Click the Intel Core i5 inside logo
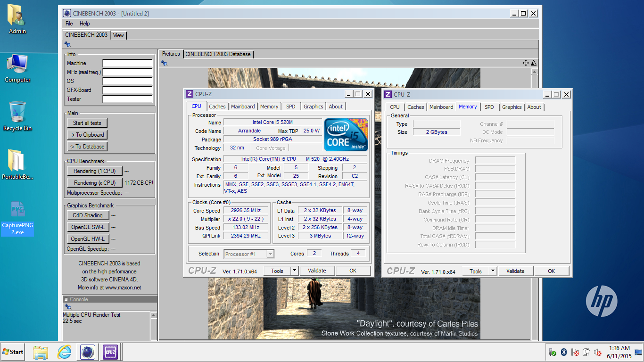 pos(347,134)
